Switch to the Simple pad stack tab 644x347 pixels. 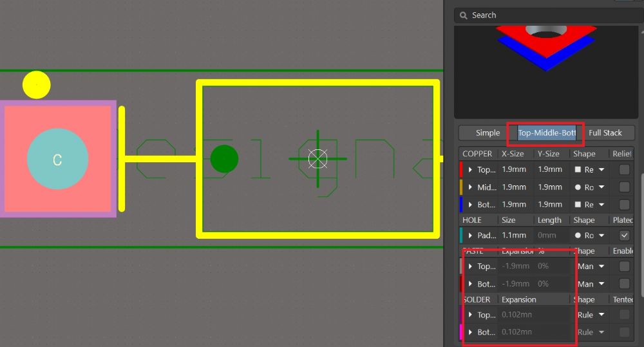click(488, 133)
